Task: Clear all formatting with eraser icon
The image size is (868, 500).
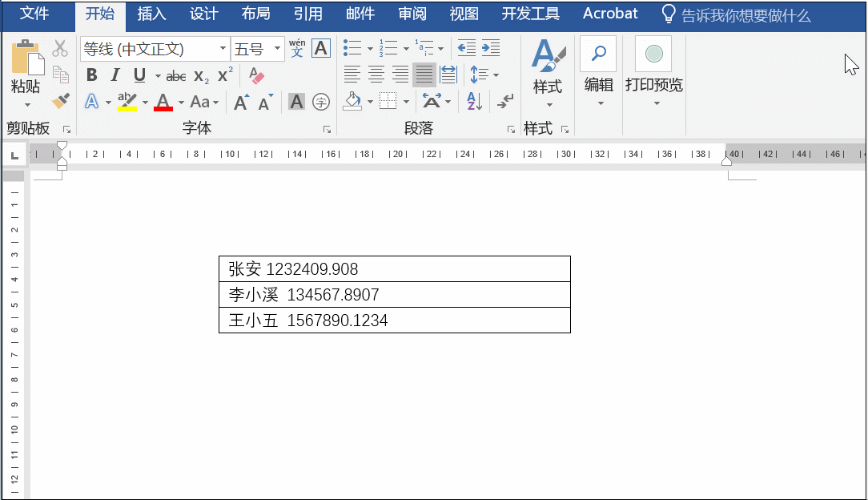Action: [256, 75]
